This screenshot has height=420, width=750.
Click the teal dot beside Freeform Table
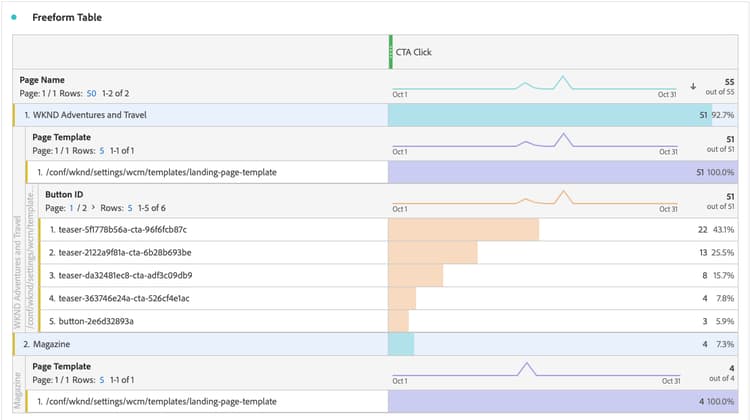(13, 17)
